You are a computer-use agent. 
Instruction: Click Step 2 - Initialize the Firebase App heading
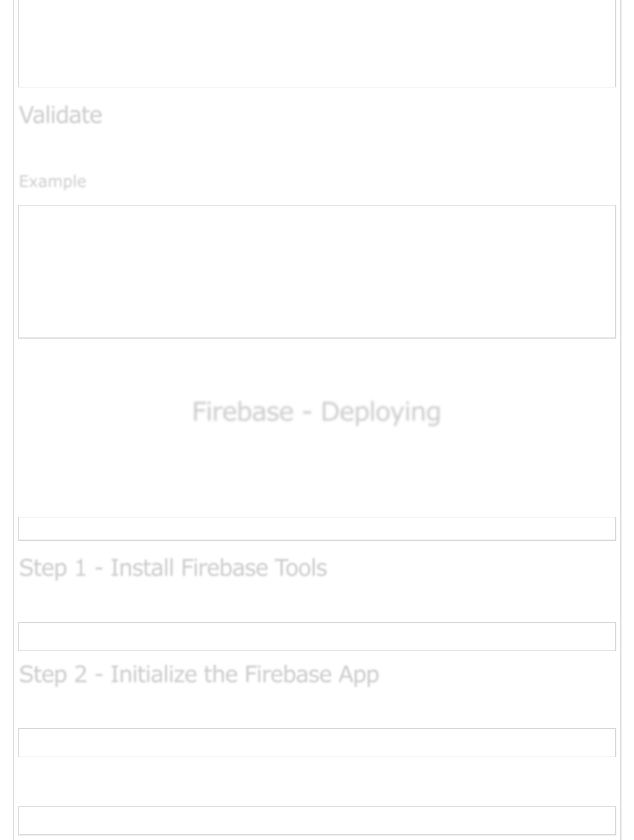point(199,674)
